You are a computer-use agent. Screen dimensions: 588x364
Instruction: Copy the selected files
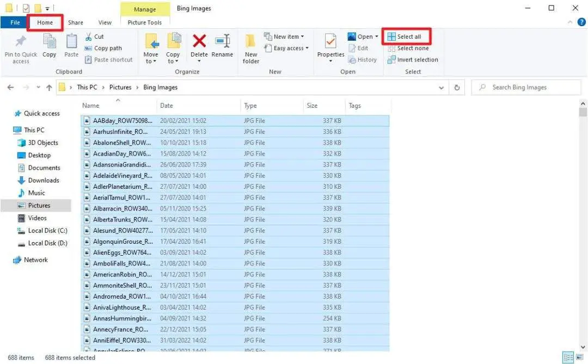coord(49,48)
